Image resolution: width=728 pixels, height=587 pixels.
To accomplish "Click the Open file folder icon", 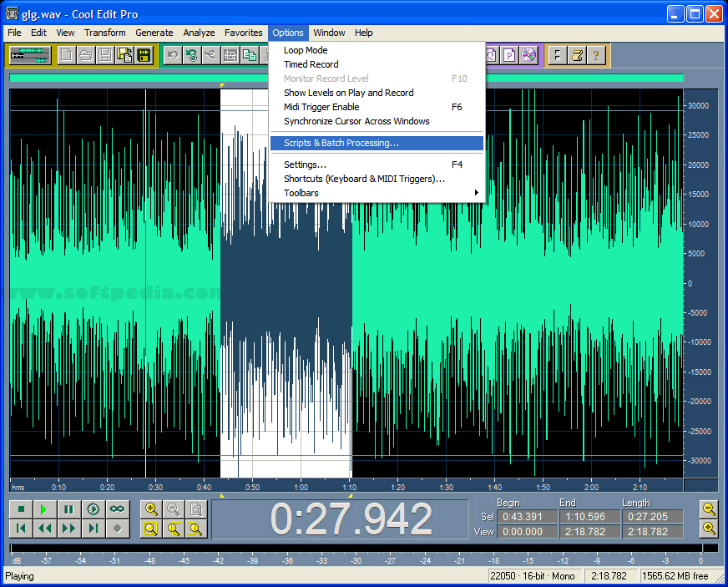I will (x=85, y=55).
